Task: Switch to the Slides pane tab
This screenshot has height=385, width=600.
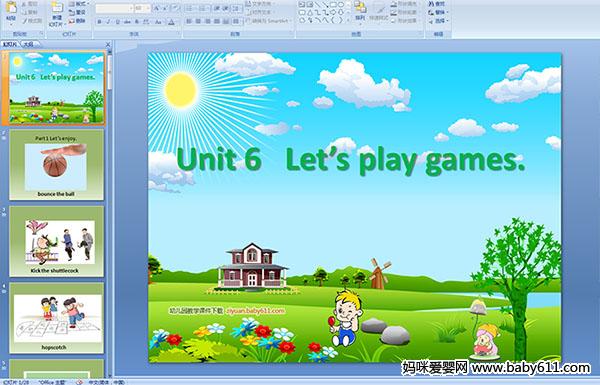Action: coord(10,44)
